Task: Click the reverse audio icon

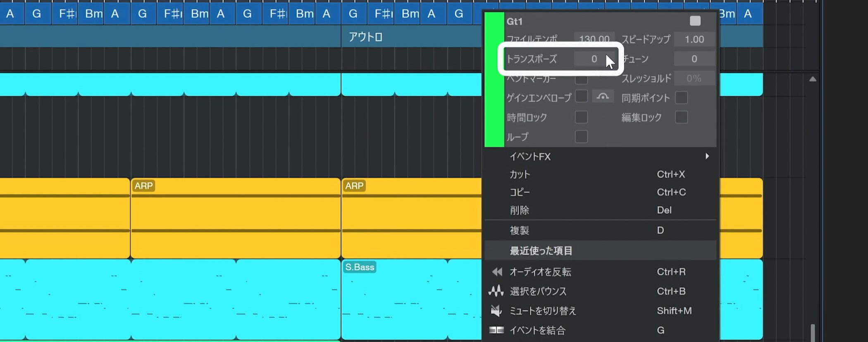Action: click(x=497, y=272)
